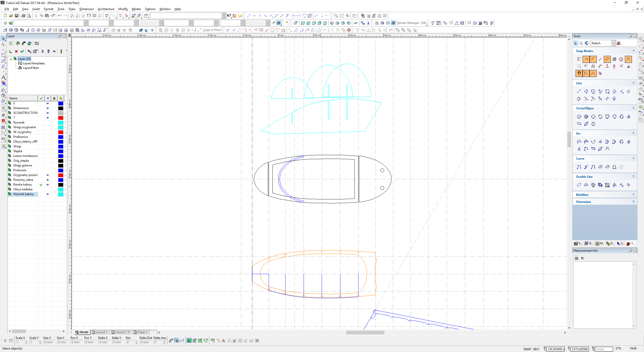Viewport: 644px width, 352px height.
Task: Toggle visibility of Wzornik kabiny layer
Action: pos(48,194)
